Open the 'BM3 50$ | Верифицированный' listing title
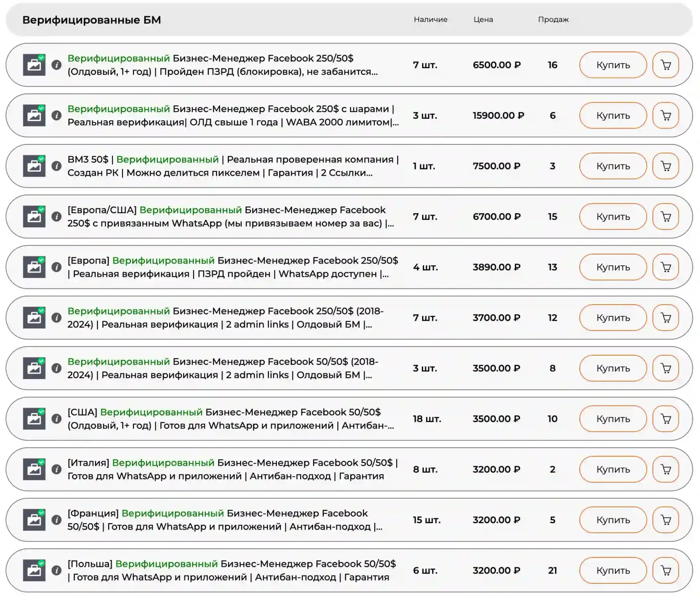This screenshot has height=597, width=700. coord(233,166)
